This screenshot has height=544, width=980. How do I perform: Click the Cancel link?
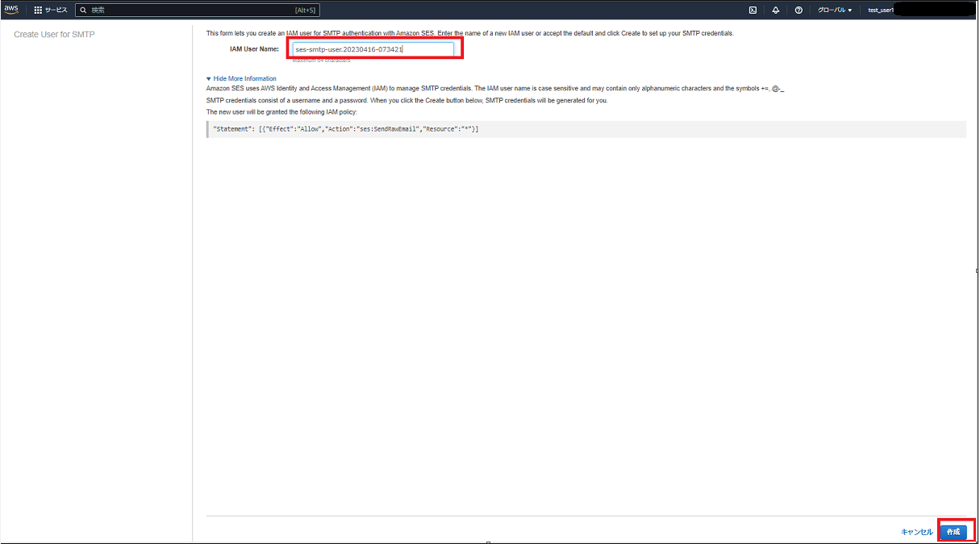917,532
